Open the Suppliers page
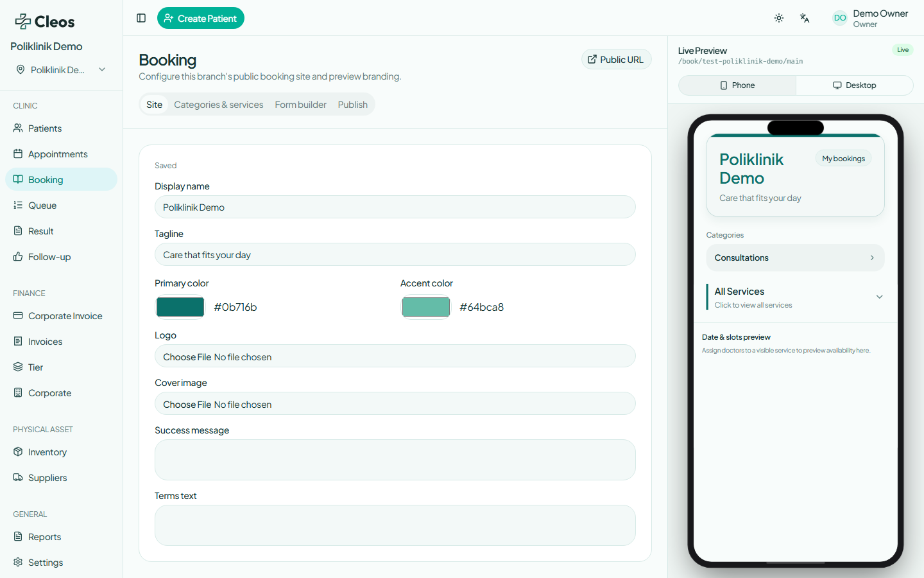Viewport: 924px width, 578px height. tap(61, 478)
